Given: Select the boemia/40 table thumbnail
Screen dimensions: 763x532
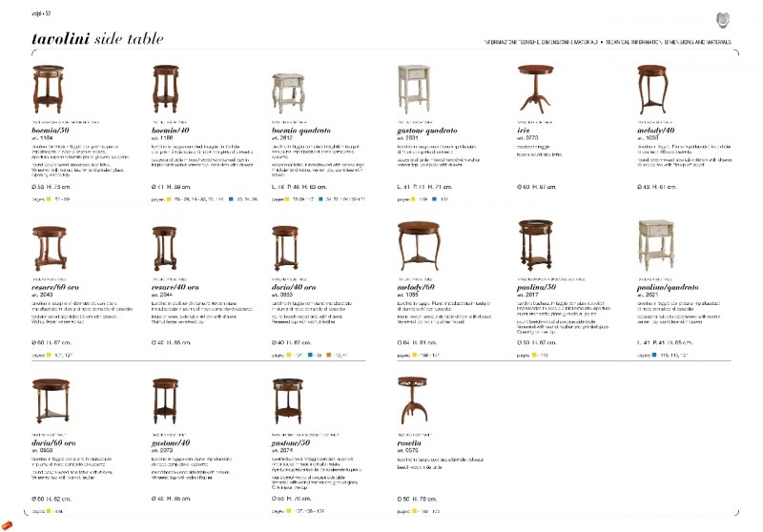Looking at the screenshot, I should tap(165, 90).
